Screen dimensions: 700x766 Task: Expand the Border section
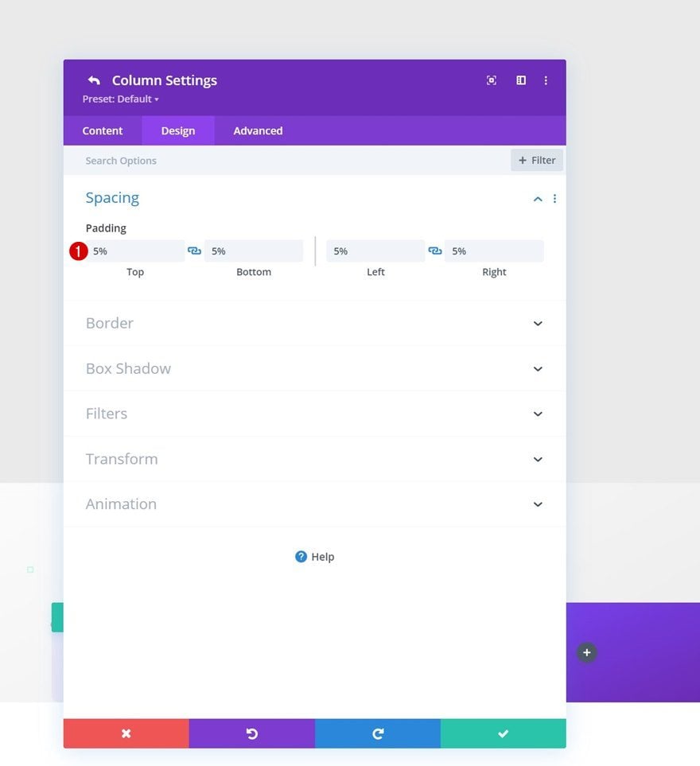coord(314,324)
